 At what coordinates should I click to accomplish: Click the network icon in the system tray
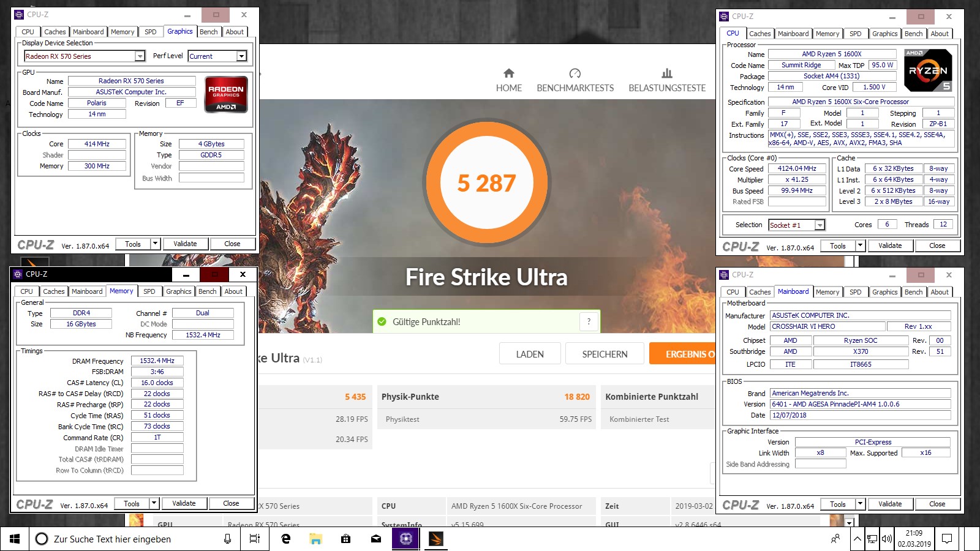point(872,539)
